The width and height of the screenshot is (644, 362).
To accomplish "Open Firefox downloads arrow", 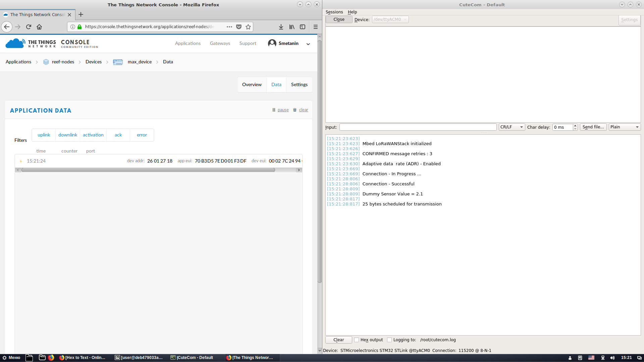I will pos(281,27).
